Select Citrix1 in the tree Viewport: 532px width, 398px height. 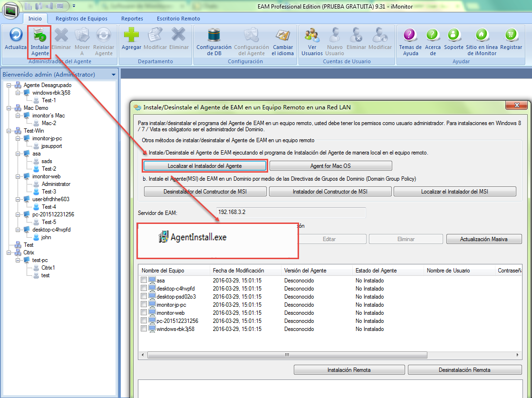pos(48,268)
